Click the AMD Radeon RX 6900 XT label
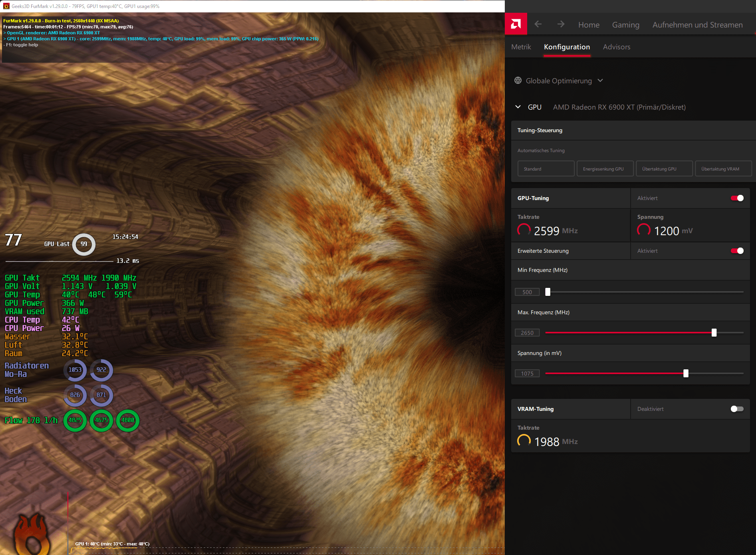 point(619,107)
